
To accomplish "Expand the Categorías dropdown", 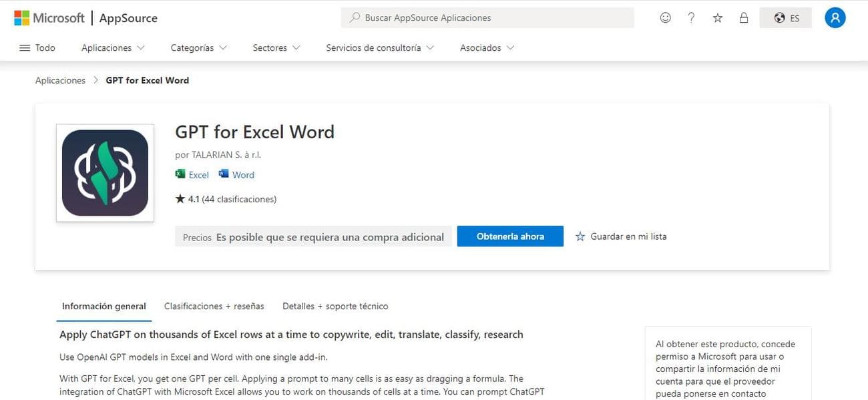I will (x=199, y=48).
